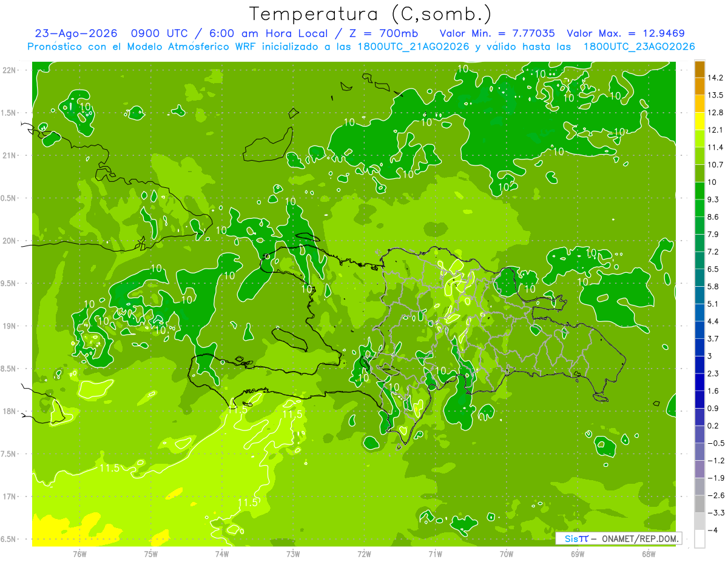728x562 pixels.
Task: Click the legend value '2.3'
Action: pos(713,373)
